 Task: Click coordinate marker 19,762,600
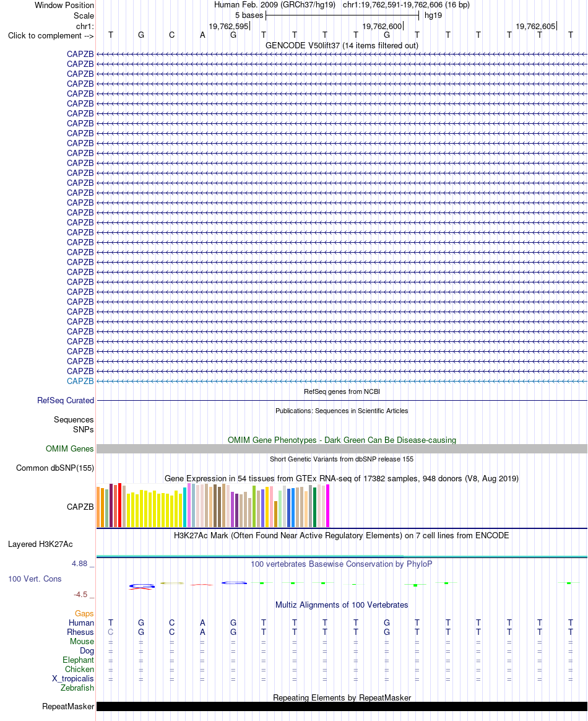click(x=383, y=26)
